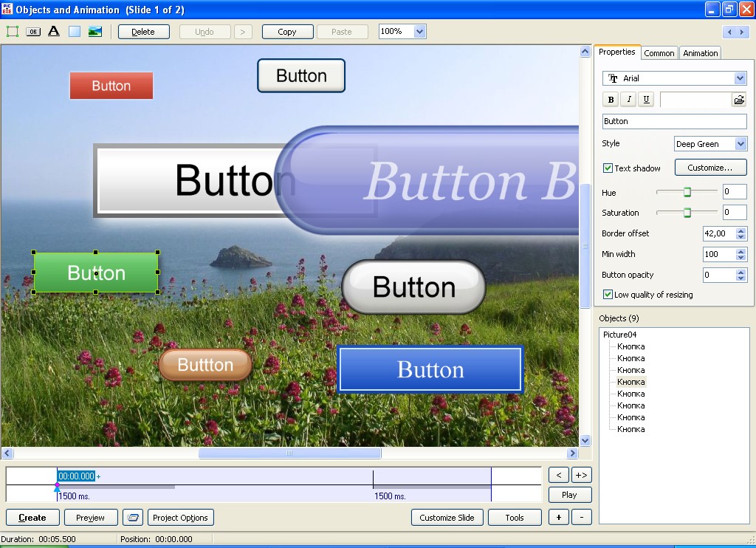The height and width of the screenshot is (548, 756).
Task: Click the Customize Slide button
Action: (x=447, y=518)
